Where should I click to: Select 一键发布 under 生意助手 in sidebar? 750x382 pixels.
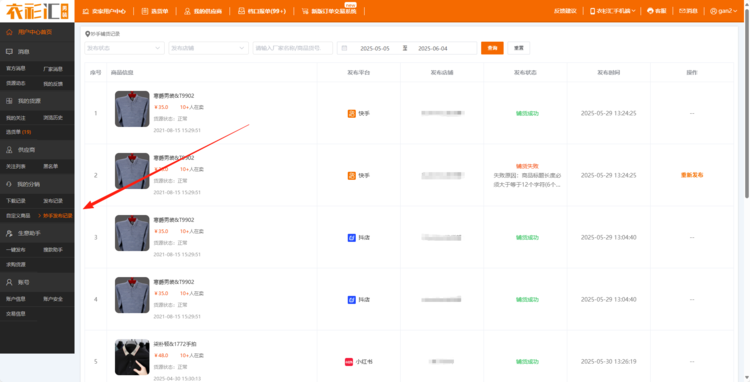click(15, 250)
